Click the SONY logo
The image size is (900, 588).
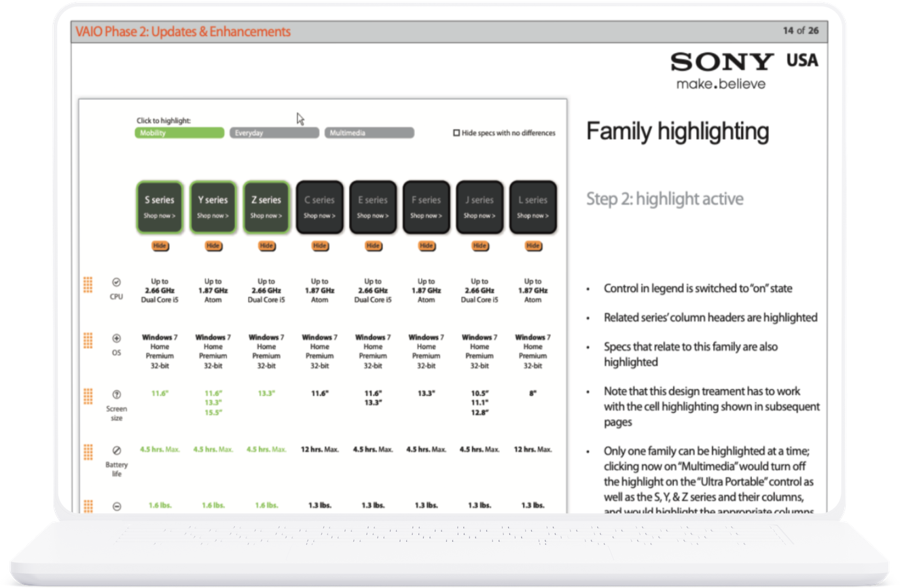(722, 62)
